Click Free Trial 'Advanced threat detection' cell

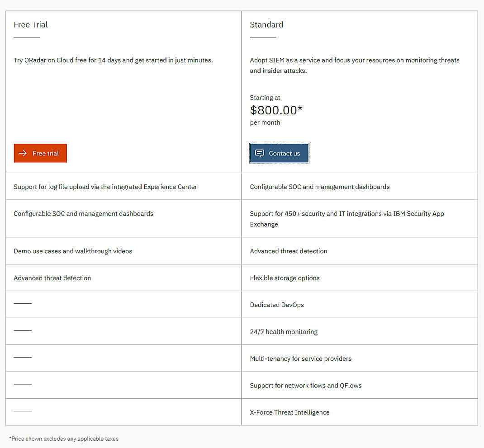tap(123, 278)
